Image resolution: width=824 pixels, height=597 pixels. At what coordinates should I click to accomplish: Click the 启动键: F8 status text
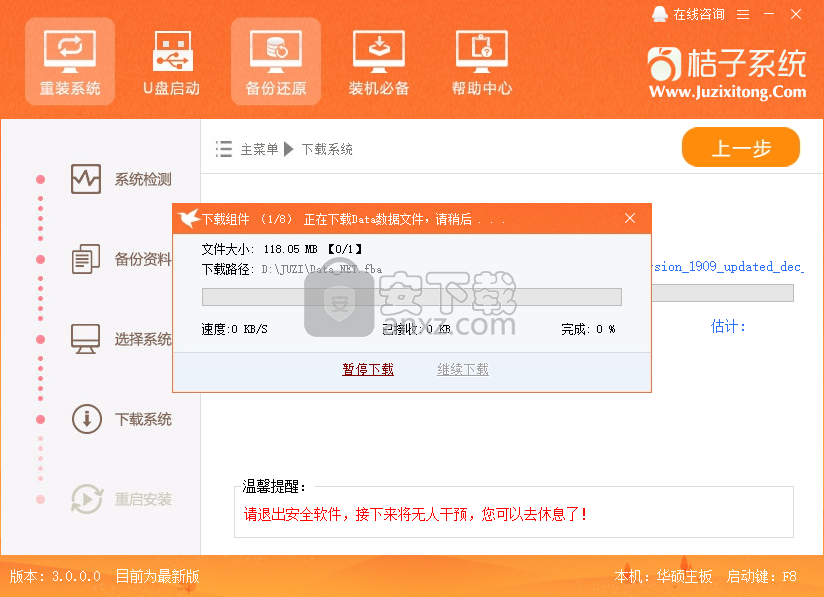tap(761, 577)
